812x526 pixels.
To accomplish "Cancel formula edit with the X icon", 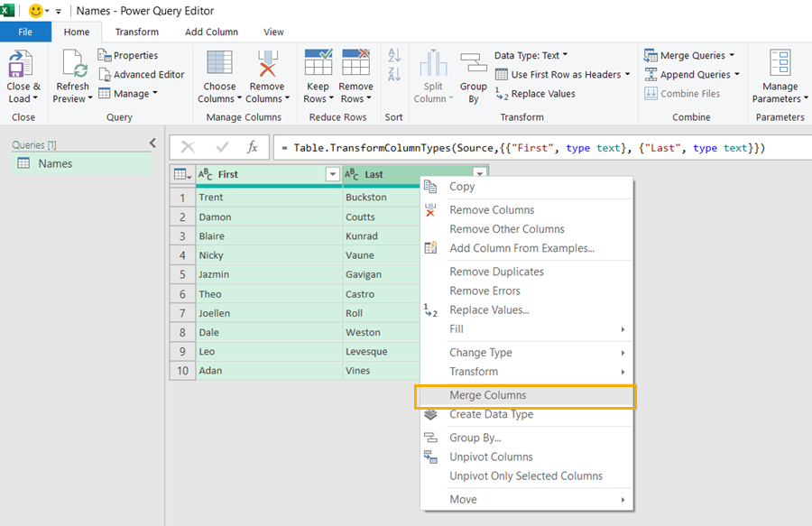I will tap(188, 148).
